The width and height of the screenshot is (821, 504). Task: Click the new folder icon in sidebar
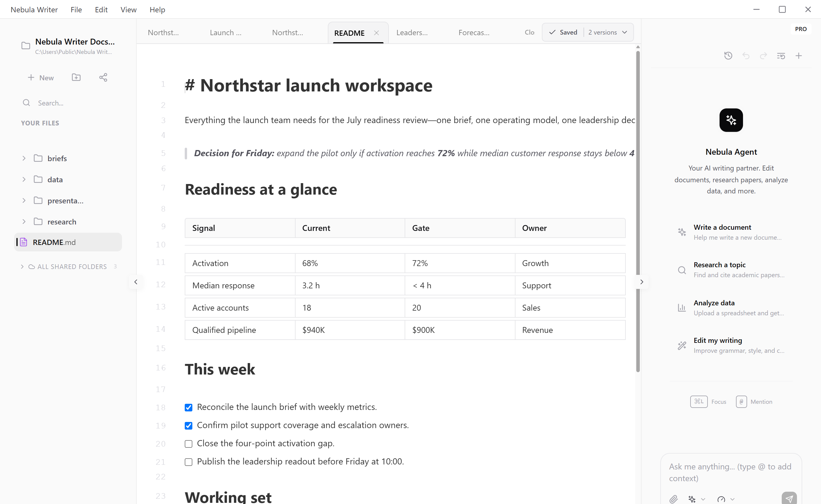(76, 77)
